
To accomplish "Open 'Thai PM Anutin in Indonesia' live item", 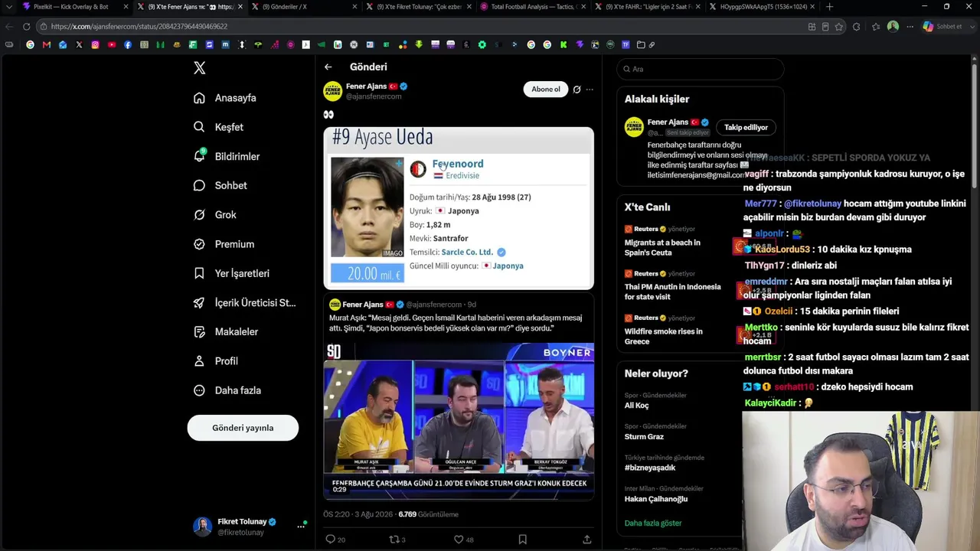I will (672, 292).
